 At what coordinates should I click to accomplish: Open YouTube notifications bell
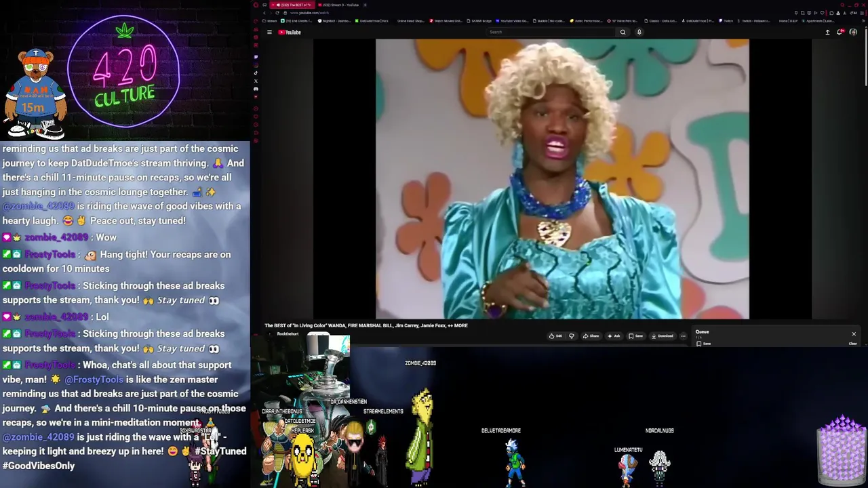(840, 32)
